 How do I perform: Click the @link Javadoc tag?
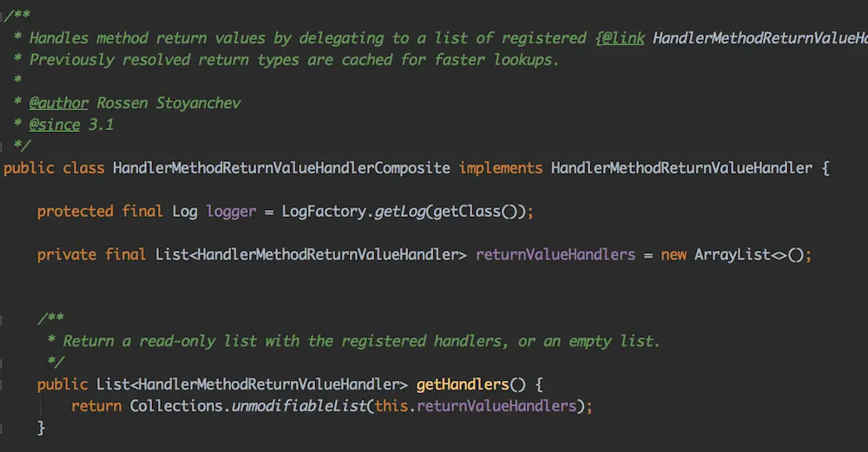pos(622,38)
